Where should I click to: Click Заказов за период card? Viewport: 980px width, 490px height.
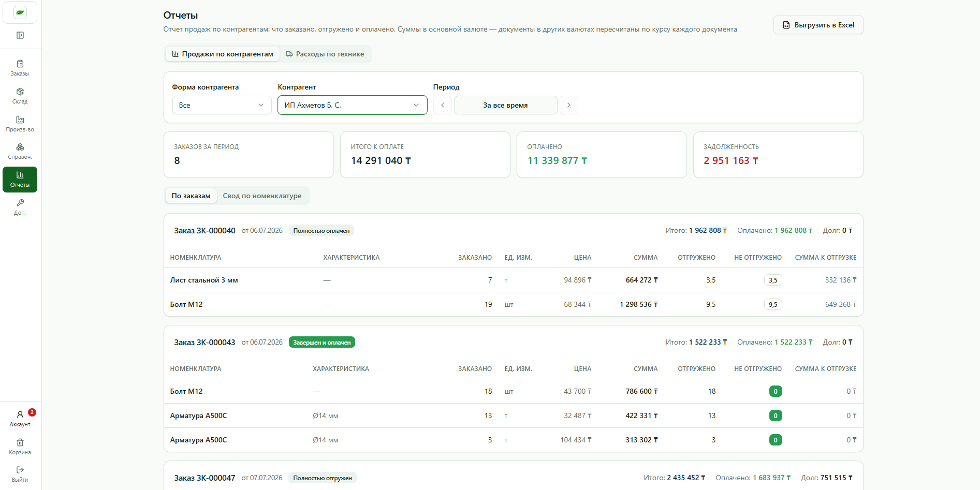point(248,155)
